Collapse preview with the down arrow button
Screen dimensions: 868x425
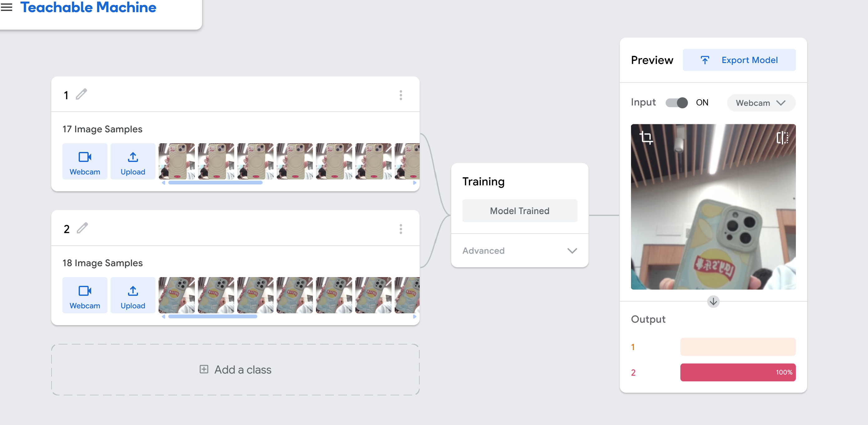pyautogui.click(x=713, y=301)
